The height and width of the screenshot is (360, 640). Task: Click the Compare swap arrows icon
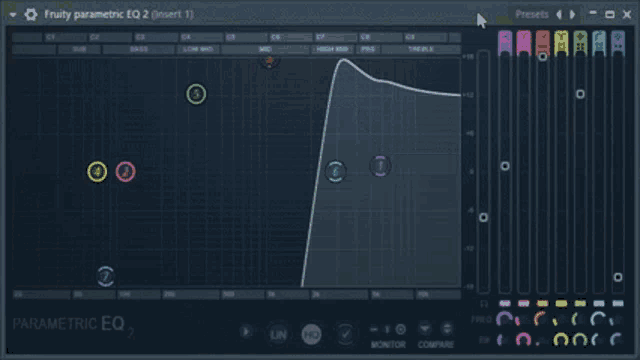[x=447, y=329]
